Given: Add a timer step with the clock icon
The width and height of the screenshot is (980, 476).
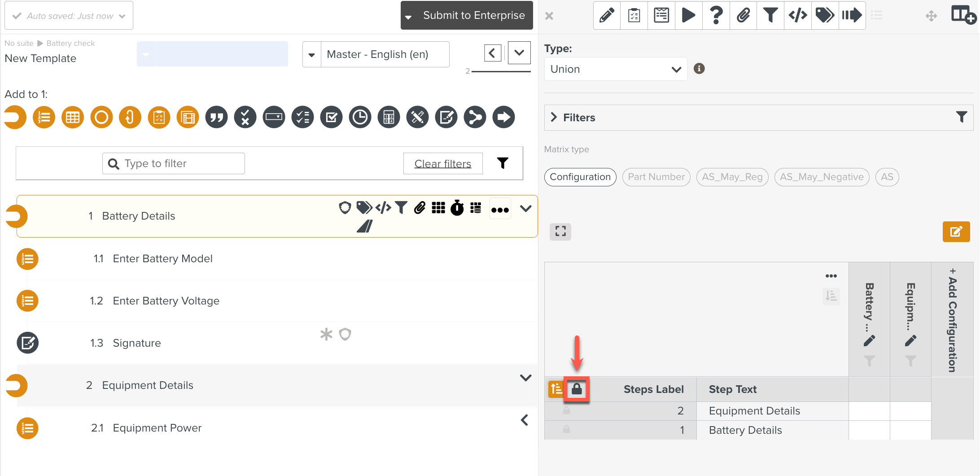Looking at the screenshot, I should click(x=360, y=118).
